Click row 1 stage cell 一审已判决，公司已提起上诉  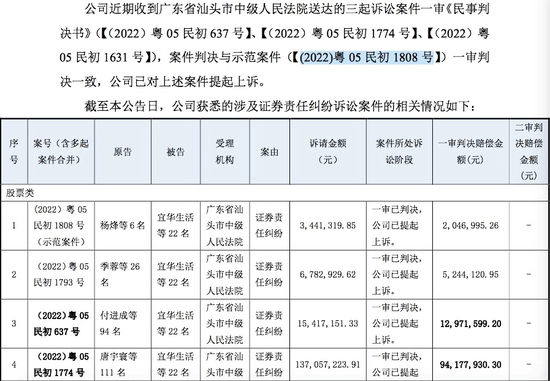(399, 226)
